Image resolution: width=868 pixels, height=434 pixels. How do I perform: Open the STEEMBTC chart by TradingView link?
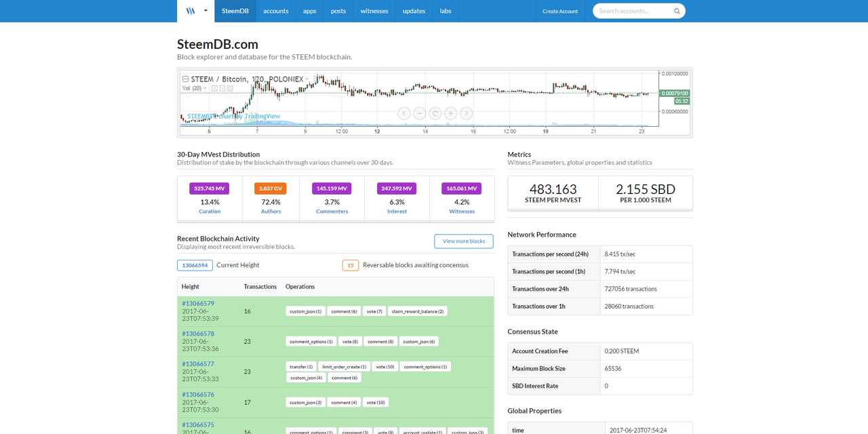[x=234, y=116]
